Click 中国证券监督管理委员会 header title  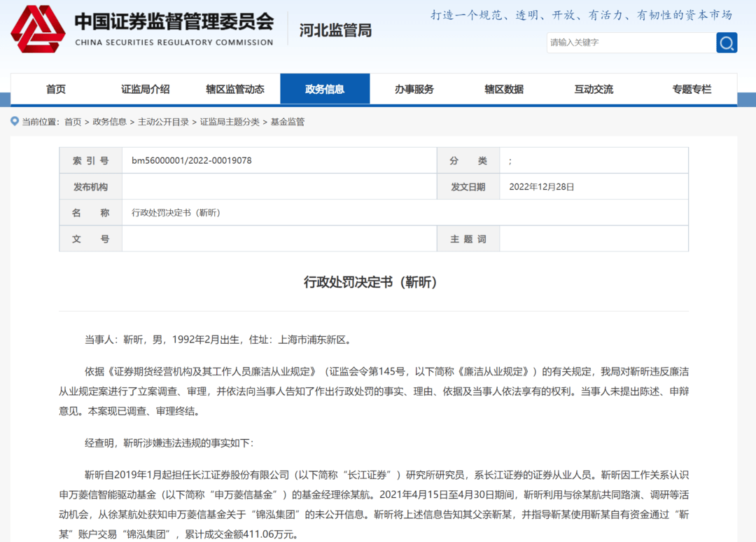(174, 22)
